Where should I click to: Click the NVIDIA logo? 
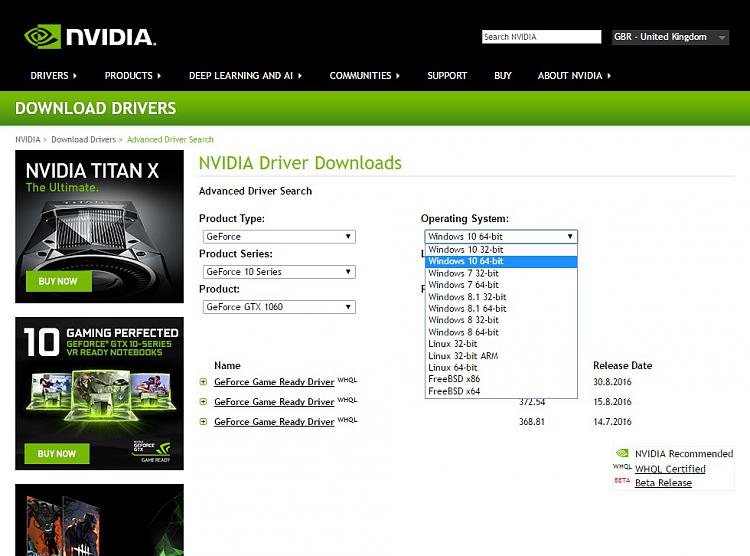coord(90,37)
